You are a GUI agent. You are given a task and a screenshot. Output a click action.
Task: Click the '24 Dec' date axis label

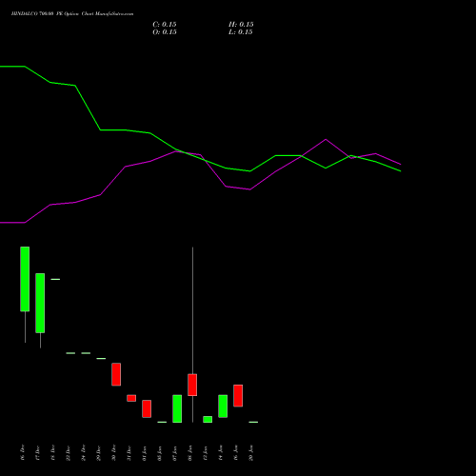(84, 453)
